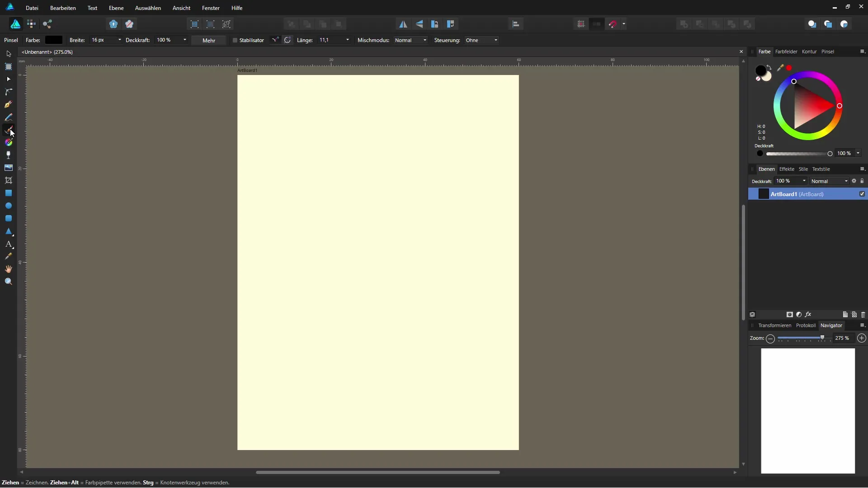Open Transformieren panel tab
Screen dimensions: 868x488
tap(774, 325)
